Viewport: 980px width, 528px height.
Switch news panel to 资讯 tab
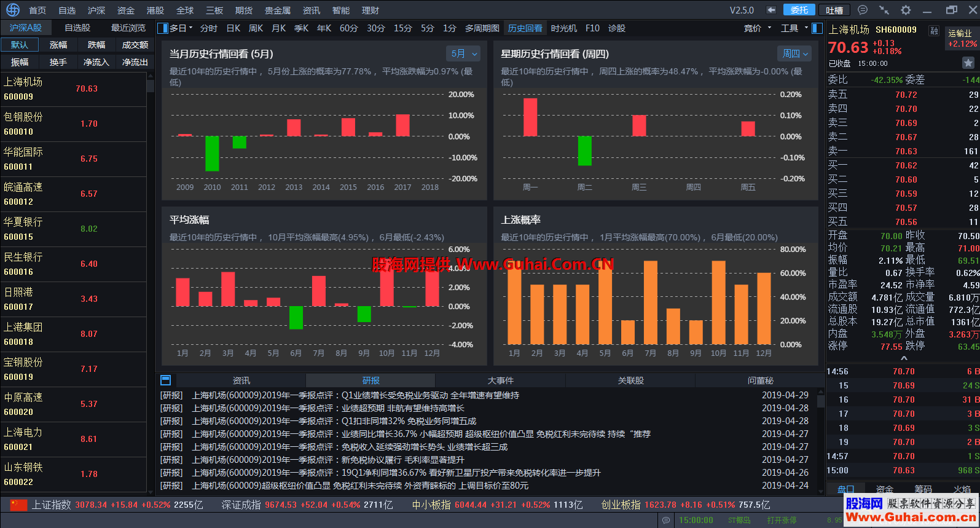pyautogui.click(x=241, y=380)
